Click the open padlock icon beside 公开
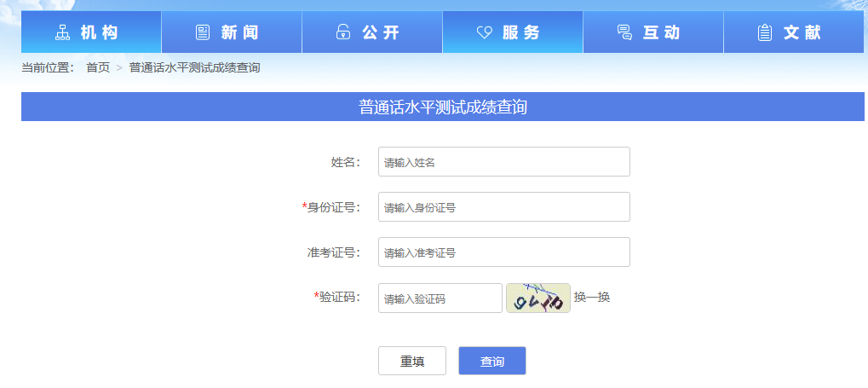 [x=343, y=33]
